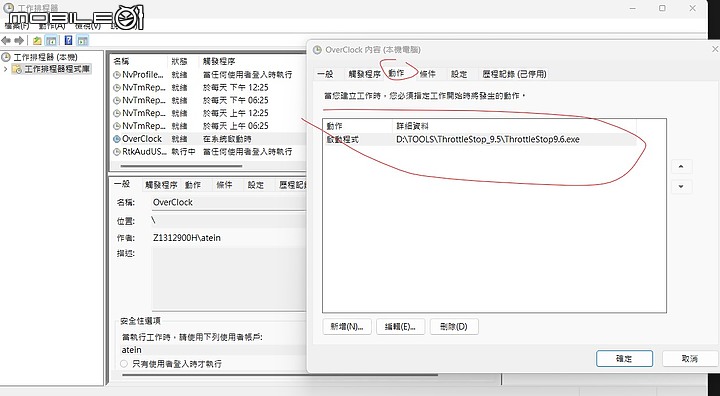Select 觸發程序 tab in lower details pane
Image resolution: width=720 pixels, height=396 pixels.
(x=161, y=185)
